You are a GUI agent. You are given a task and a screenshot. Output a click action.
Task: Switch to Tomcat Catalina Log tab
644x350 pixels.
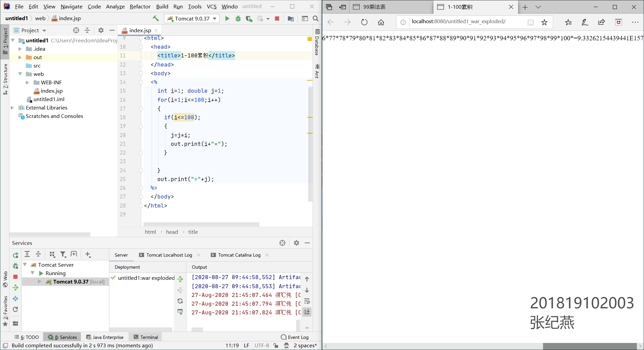pos(239,255)
